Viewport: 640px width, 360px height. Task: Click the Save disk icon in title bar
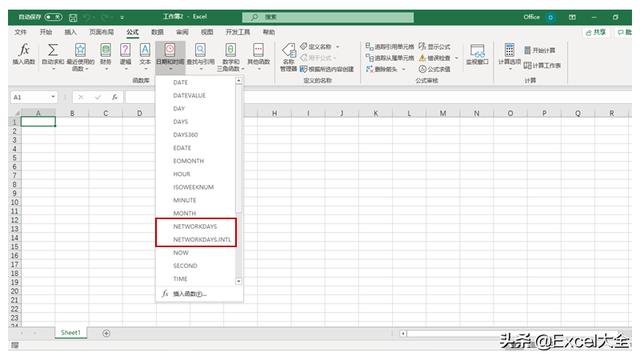point(73,17)
